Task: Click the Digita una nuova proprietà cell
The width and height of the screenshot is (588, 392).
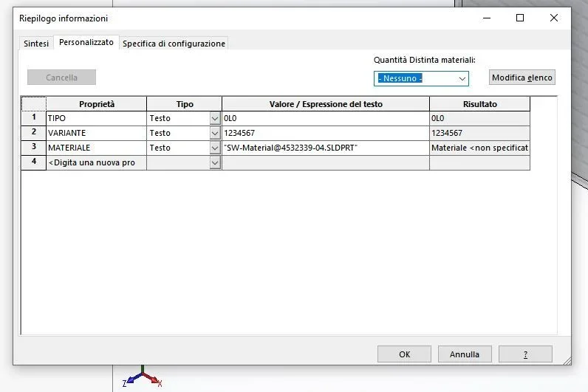Action: [96, 162]
